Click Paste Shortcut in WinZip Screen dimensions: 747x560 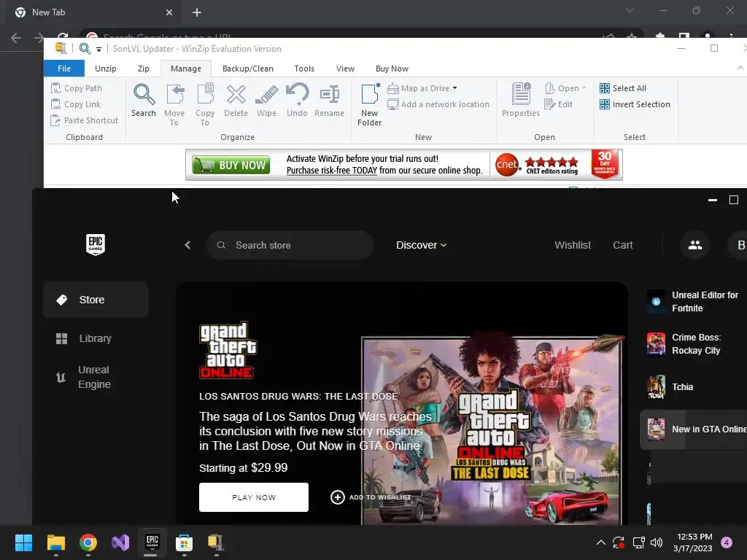coord(85,120)
